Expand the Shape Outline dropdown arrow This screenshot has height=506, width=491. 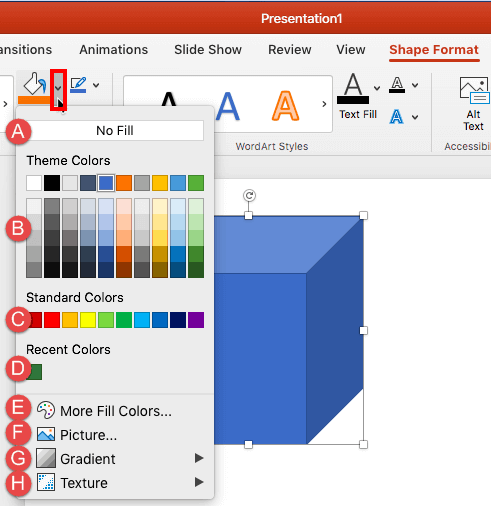pos(96,85)
